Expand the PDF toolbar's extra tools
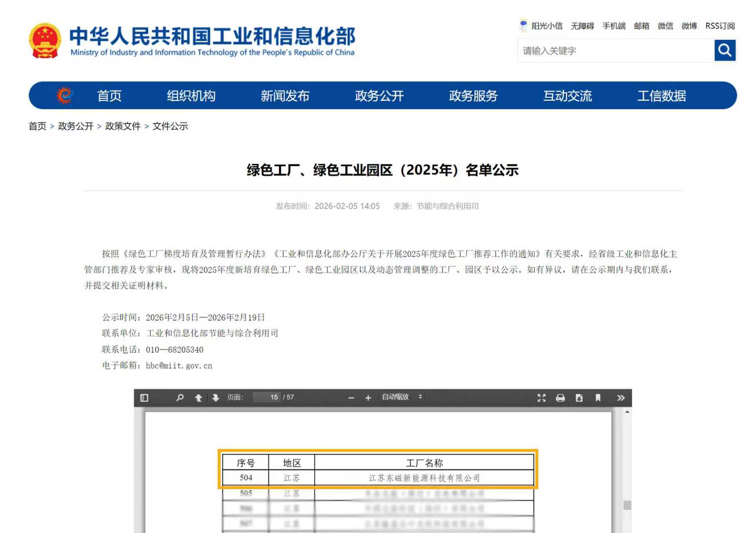756x533 pixels. coord(620,398)
